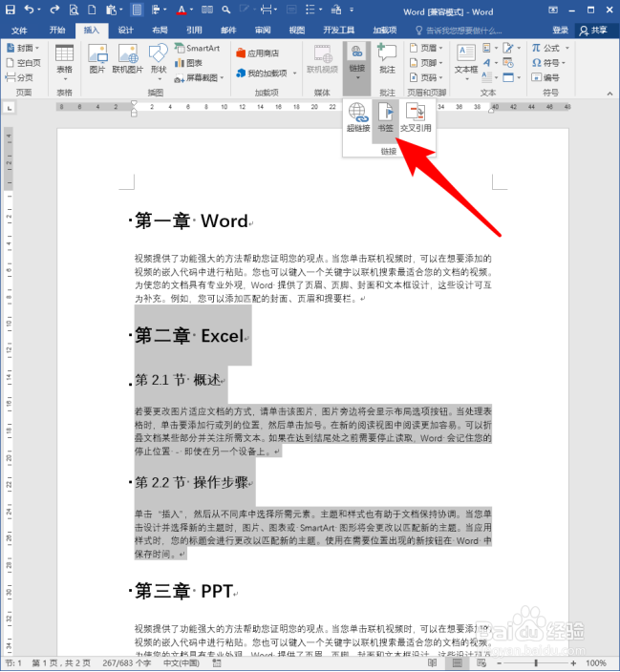Open the 页眉 header dropdown
Screen dimensions: 620x672
point(426,48)
